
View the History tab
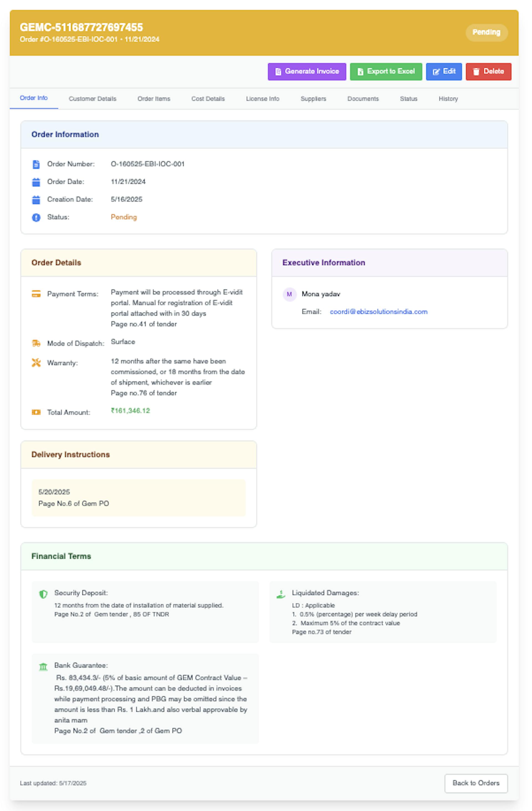point(448,99)
